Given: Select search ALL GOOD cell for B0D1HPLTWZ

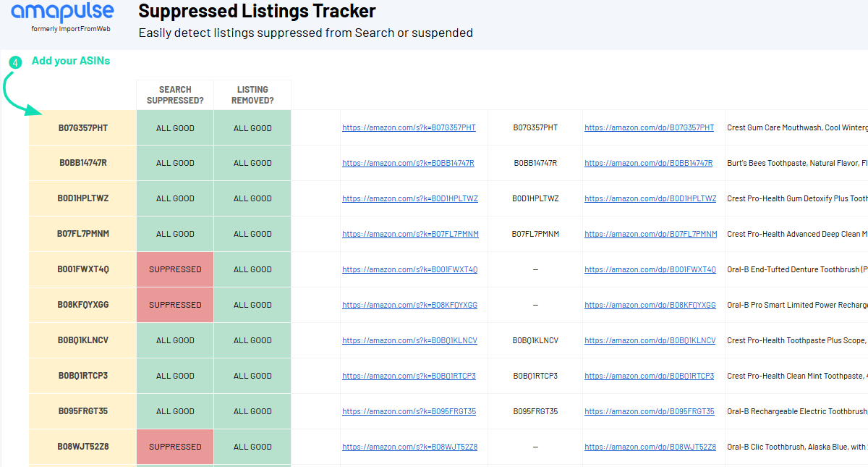Looking at the screenshot, I should (175, 198).
